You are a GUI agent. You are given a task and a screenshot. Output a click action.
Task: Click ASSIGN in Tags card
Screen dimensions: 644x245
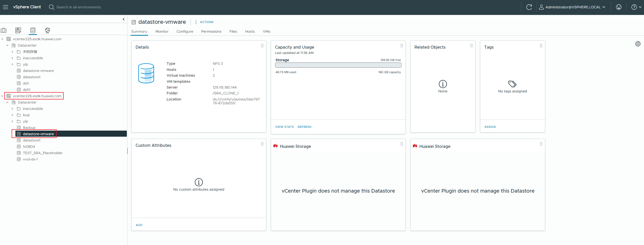point(490,127)
